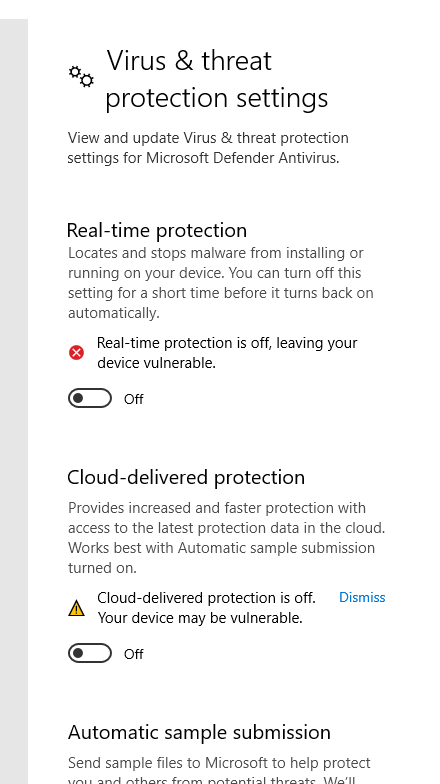Click the 'View and update Virus & threat' line
440x784 pixels.
point(208,138)
